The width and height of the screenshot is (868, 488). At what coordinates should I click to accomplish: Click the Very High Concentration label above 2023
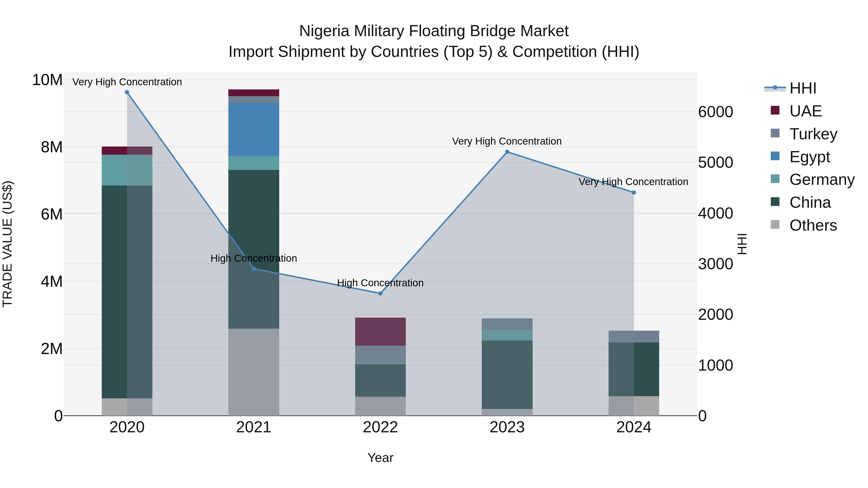[x=507, y=141]
